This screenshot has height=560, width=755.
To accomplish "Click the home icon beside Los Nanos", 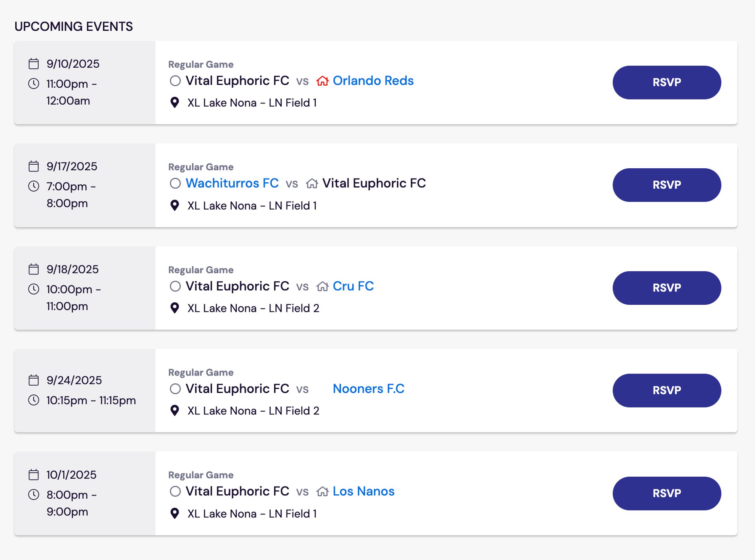I will click(x=322, y=492).
